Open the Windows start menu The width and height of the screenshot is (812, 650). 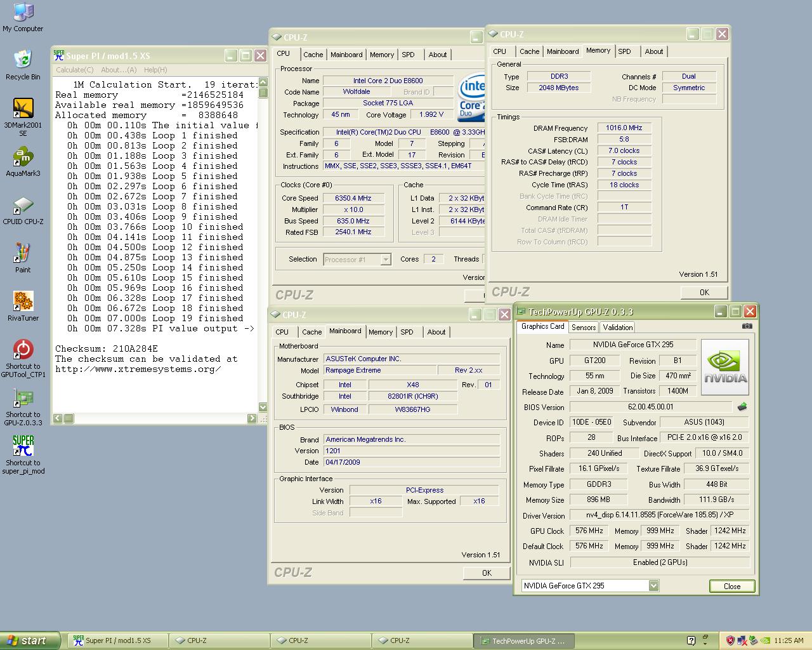click(x=30, y=640)
